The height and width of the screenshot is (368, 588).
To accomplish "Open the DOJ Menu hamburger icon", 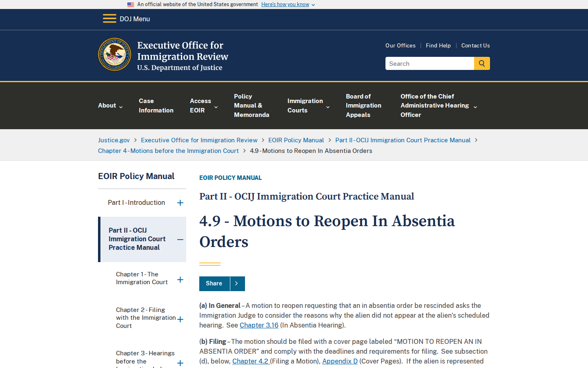I will tap(109, 19).
